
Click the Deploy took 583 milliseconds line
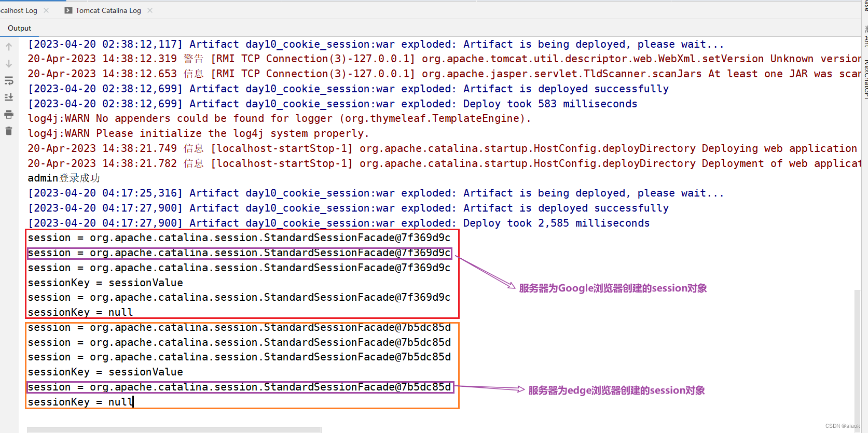click(333, 104)
